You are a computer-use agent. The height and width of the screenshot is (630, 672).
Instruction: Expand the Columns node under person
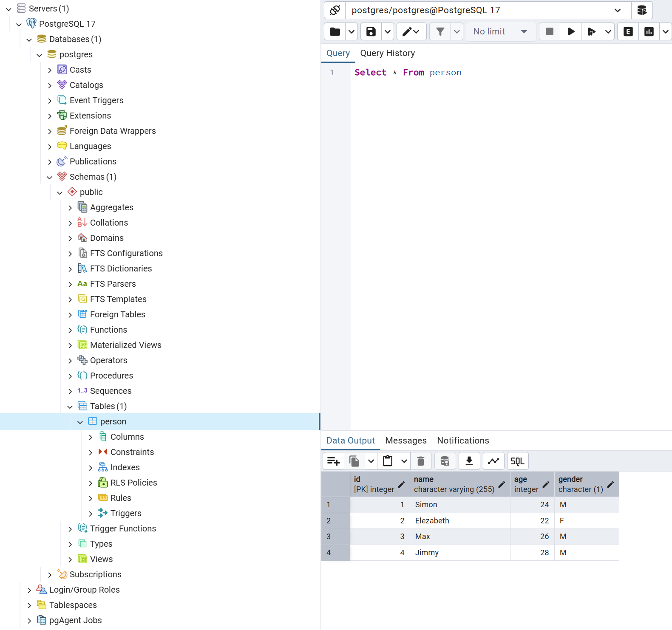(91, 437)
